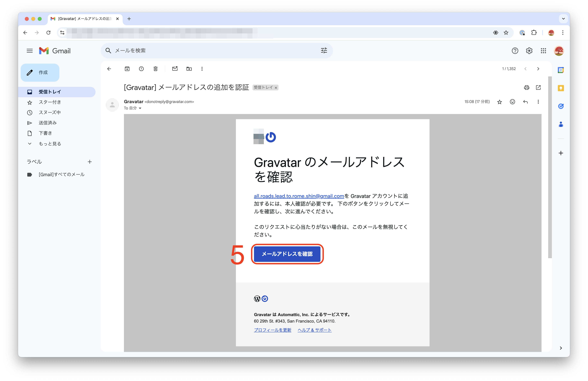Viewport: 588px width, 381px height.
Task: Open browser extensions puzzle icon
Action: (534, 33)
